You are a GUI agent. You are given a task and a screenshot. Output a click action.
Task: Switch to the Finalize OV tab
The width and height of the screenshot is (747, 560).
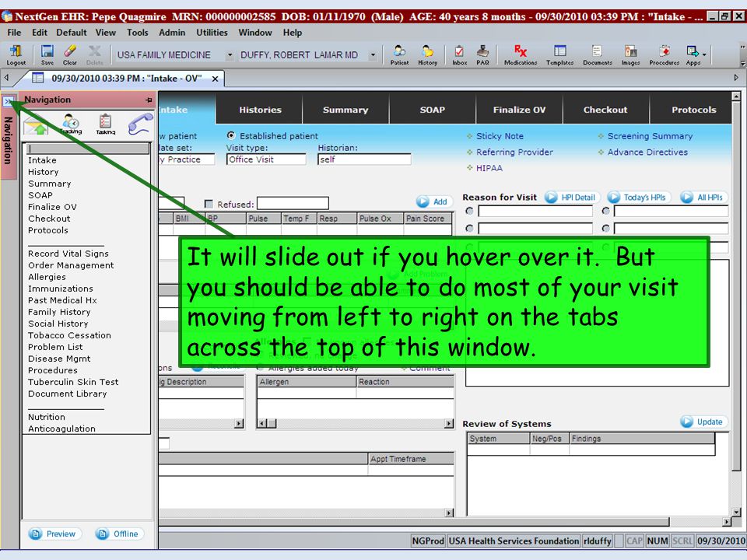pos(519,110)
